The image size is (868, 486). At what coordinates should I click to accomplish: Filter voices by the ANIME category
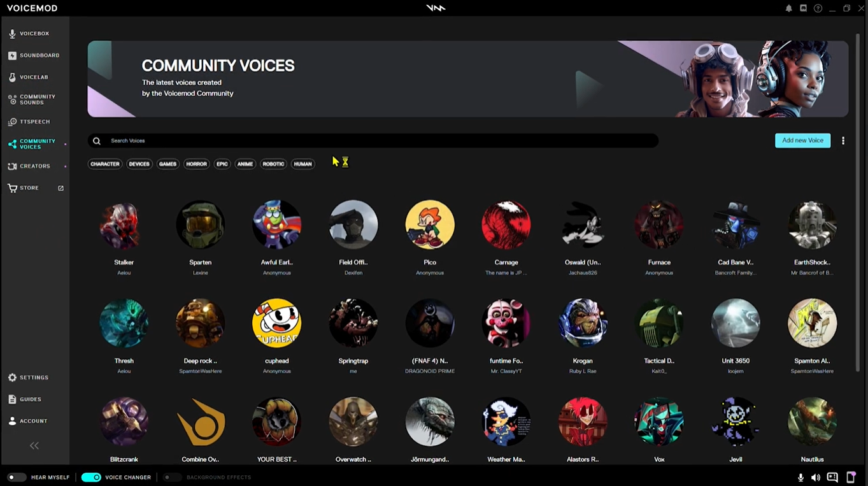(x=245, y=164)
